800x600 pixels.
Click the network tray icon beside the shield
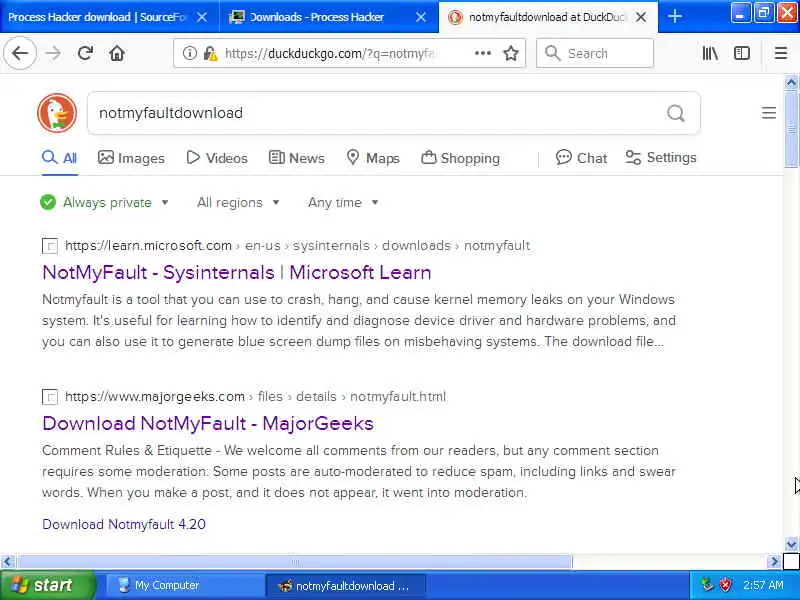click(x=707, y=585)
